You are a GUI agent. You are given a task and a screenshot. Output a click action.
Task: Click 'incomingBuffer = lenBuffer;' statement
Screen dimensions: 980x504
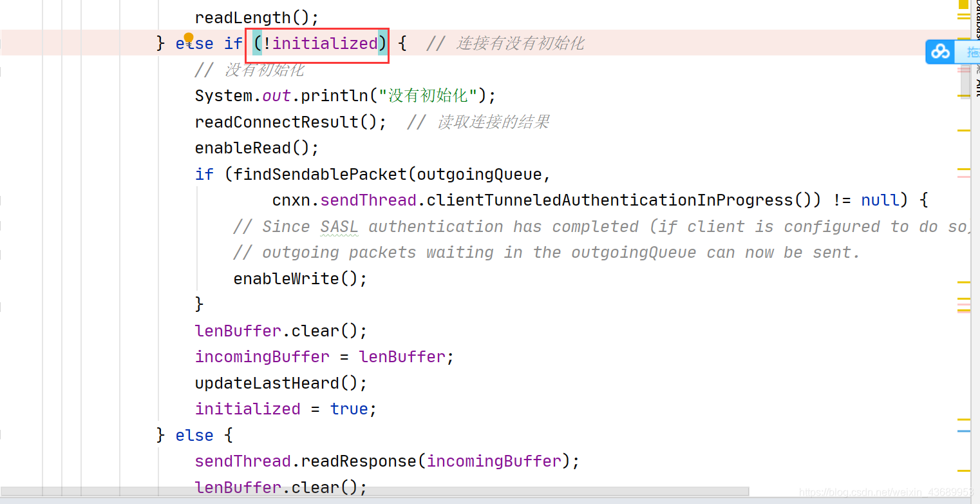pyautogui.click(x=325, y=357)
